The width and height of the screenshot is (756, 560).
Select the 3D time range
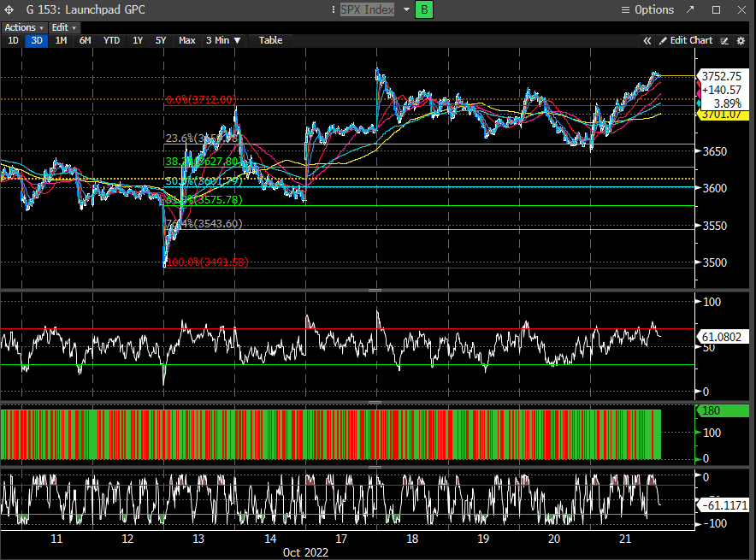pos(37,40)
